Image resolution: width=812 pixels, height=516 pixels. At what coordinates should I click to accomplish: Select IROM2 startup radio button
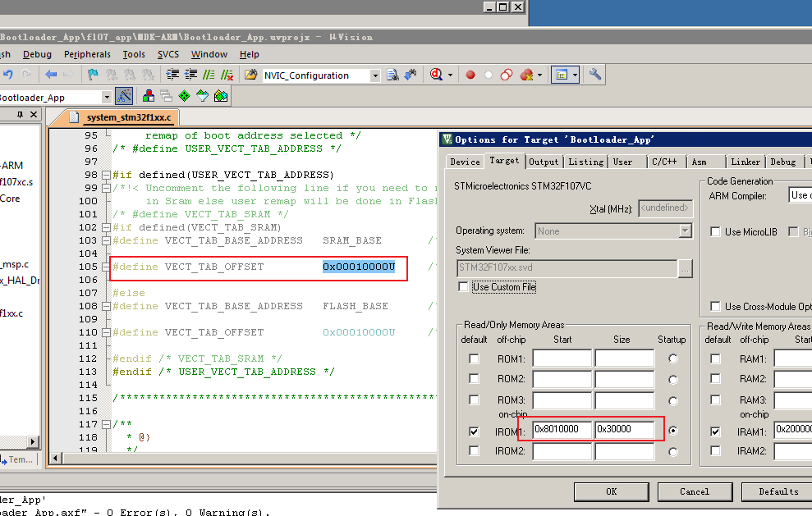click(673, 452)
